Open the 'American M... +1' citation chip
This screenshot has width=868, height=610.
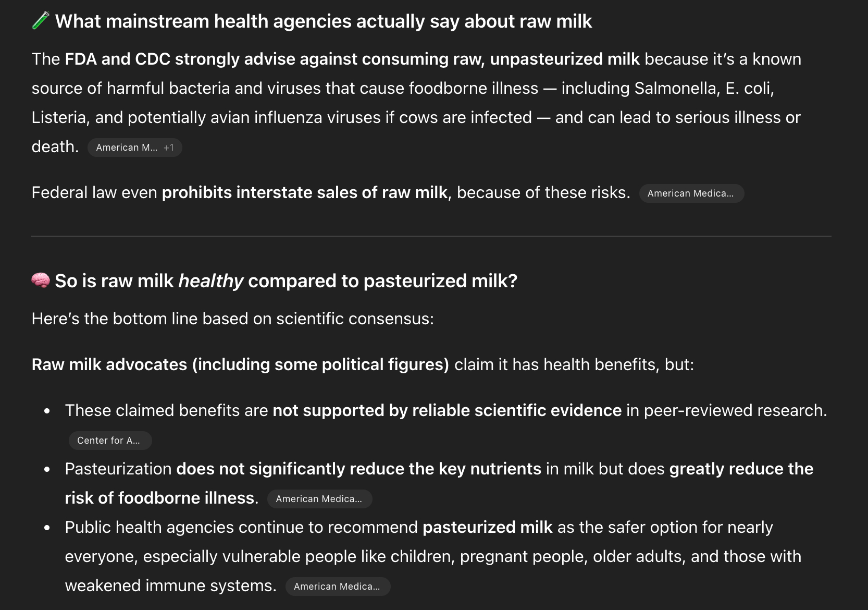tap(134, 148)
